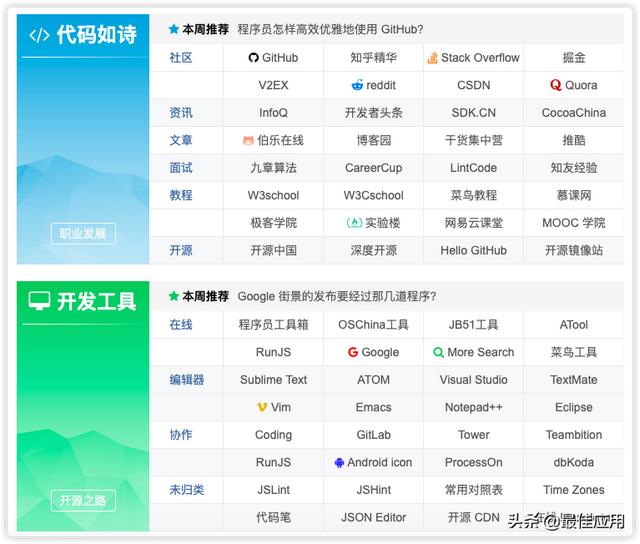Open the JSON Editor link
The height and width of the screenshot is (544, 640).
click(x=373, y=517)
